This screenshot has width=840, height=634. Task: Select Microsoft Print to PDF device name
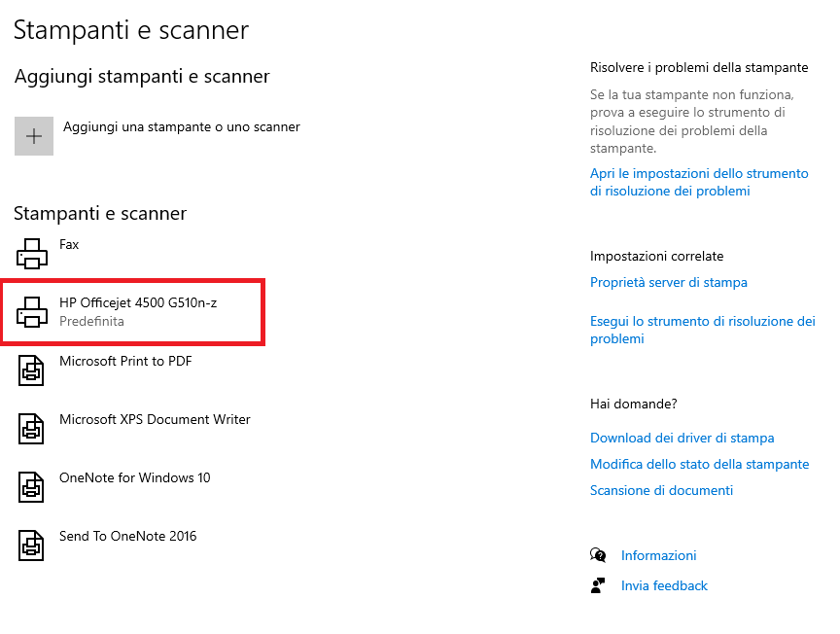pos(125,361)
